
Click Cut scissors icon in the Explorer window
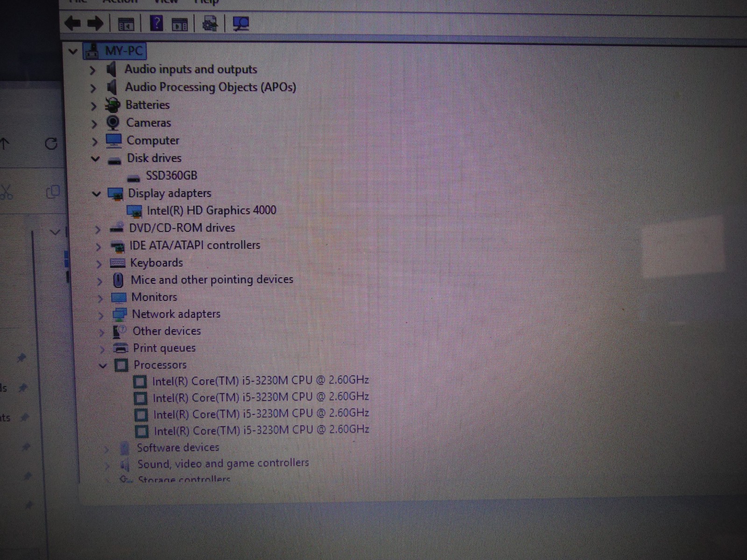click(x=6, y=192)
